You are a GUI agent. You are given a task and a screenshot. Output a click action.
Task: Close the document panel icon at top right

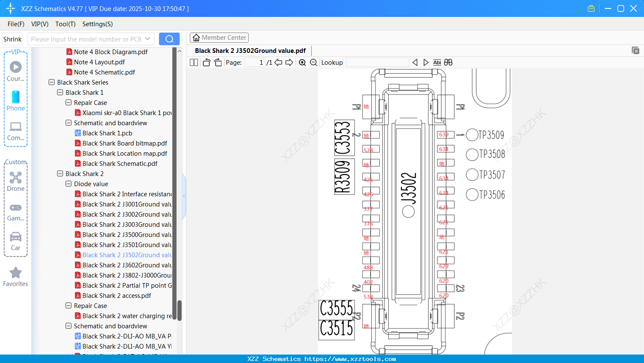coord(636,50)
